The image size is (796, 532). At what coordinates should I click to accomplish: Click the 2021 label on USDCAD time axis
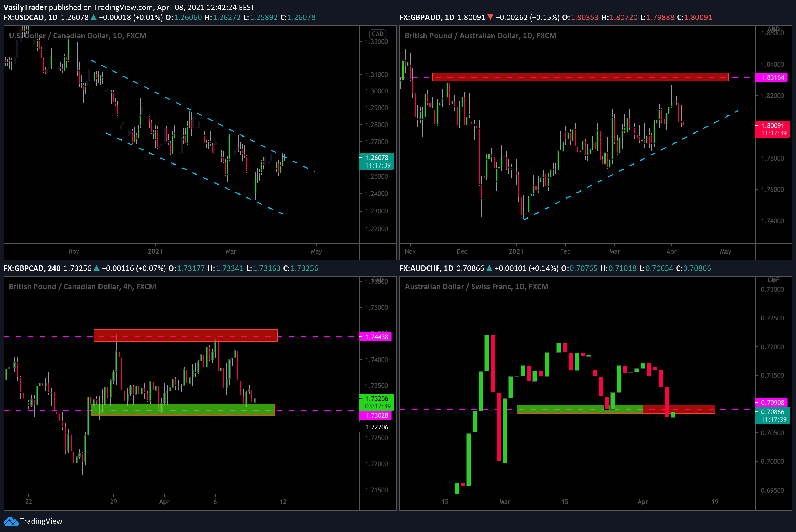pyautogui.click(x=155, y=251)
